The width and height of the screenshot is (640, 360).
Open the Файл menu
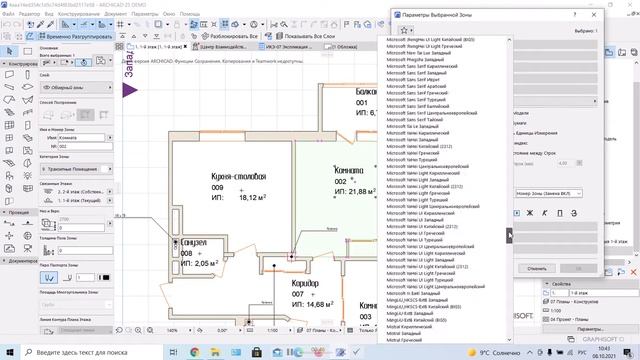pos(8,14)
